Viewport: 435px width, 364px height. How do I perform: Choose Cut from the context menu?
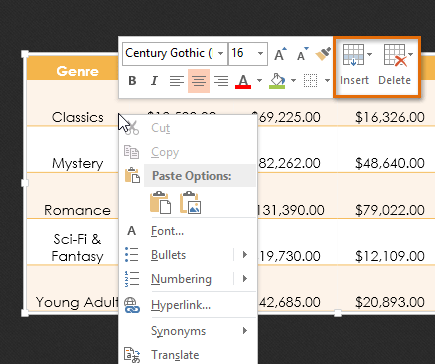point(188,128)
